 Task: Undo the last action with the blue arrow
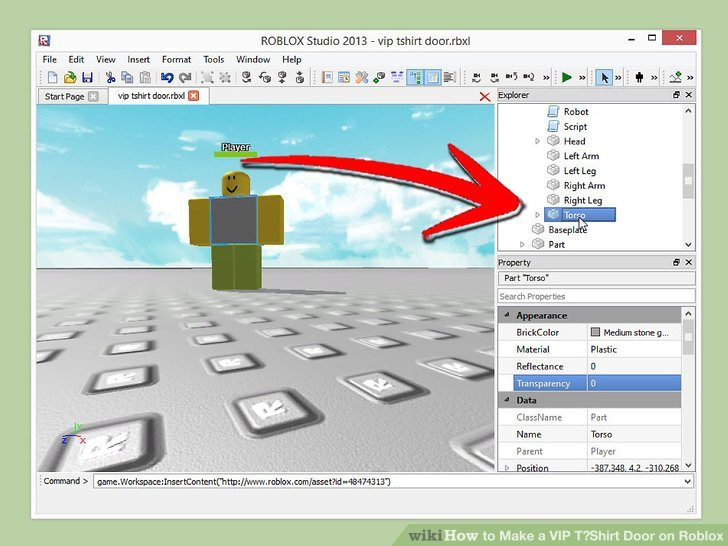167,77
